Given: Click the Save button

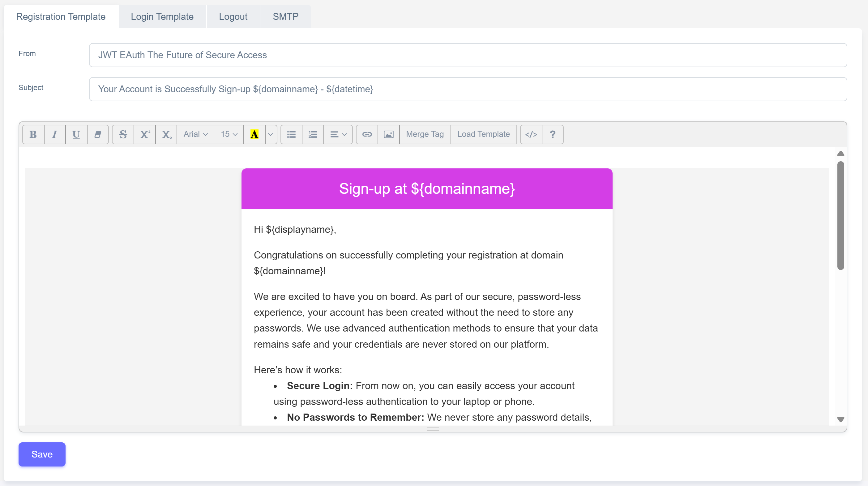Looking at the screenshot, I should coord(42,454).
